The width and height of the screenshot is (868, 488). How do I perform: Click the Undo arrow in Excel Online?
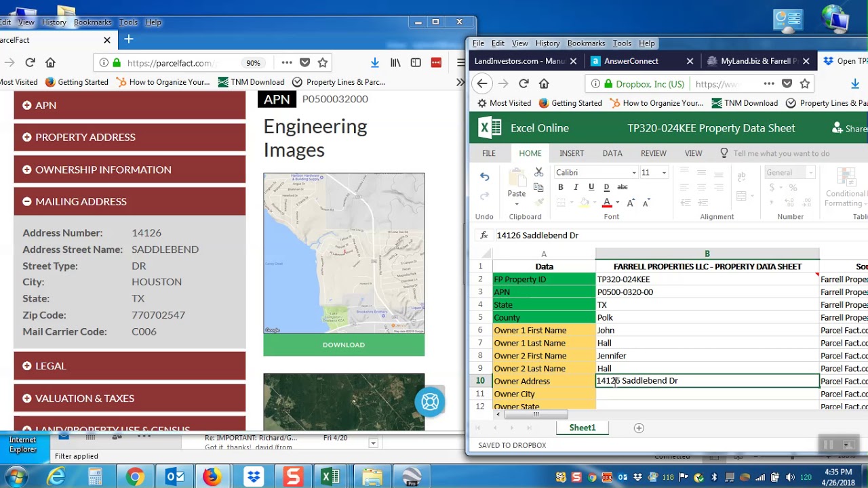coord(484,177)
